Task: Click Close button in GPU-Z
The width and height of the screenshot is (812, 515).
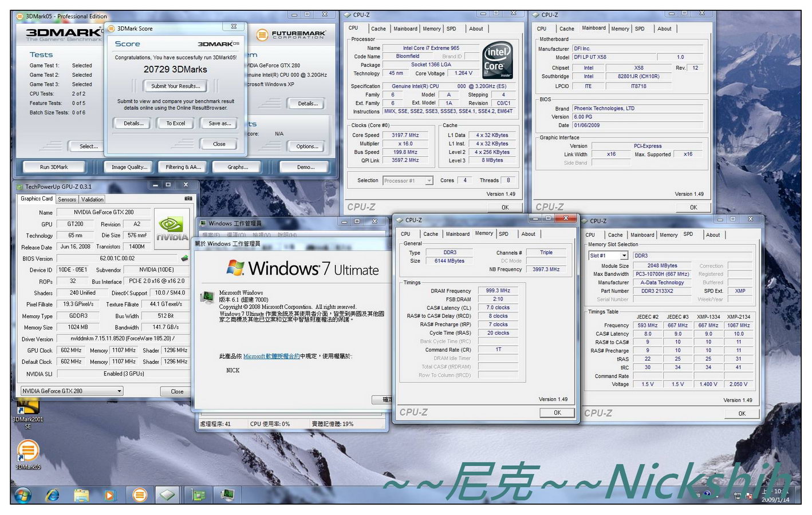Action: tap(177, 391)
